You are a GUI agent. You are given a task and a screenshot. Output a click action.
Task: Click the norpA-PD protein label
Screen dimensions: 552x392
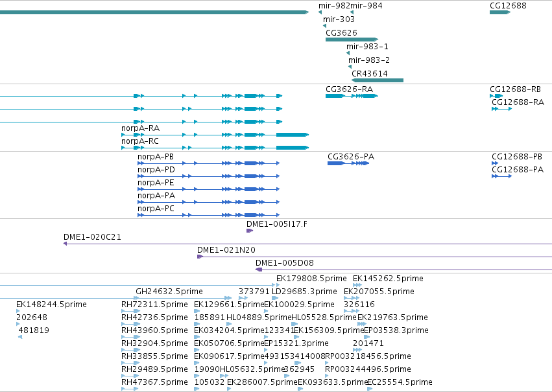pos(156,170)
